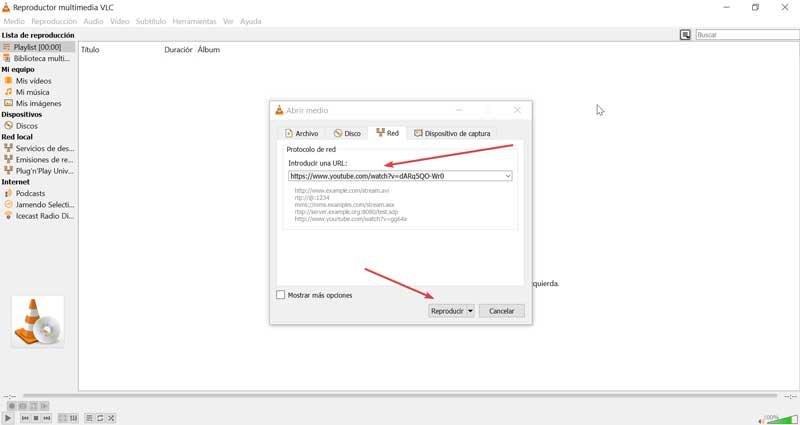Switch to the Disco tab
The width and height of the screenshot is (800, 425).
point(347,133)
